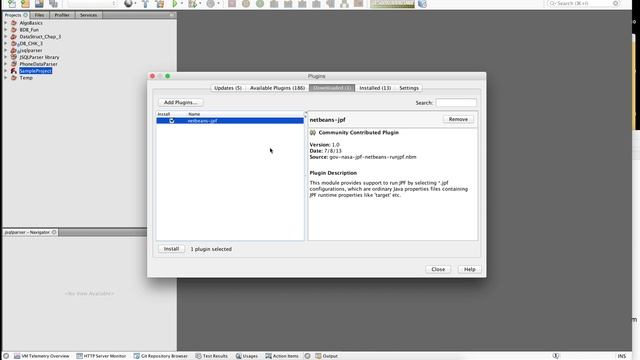This screenshot has height=360, width=640.
Task: Expand the Temp project node
Action: tap(6, 78)
